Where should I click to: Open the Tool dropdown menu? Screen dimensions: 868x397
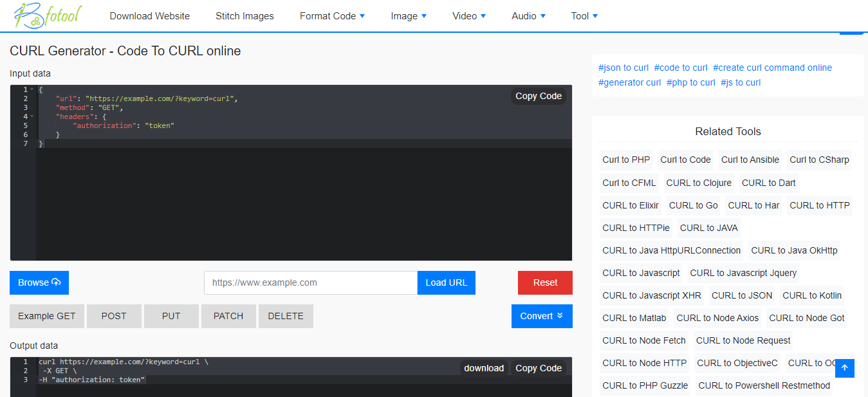(584, 15)
